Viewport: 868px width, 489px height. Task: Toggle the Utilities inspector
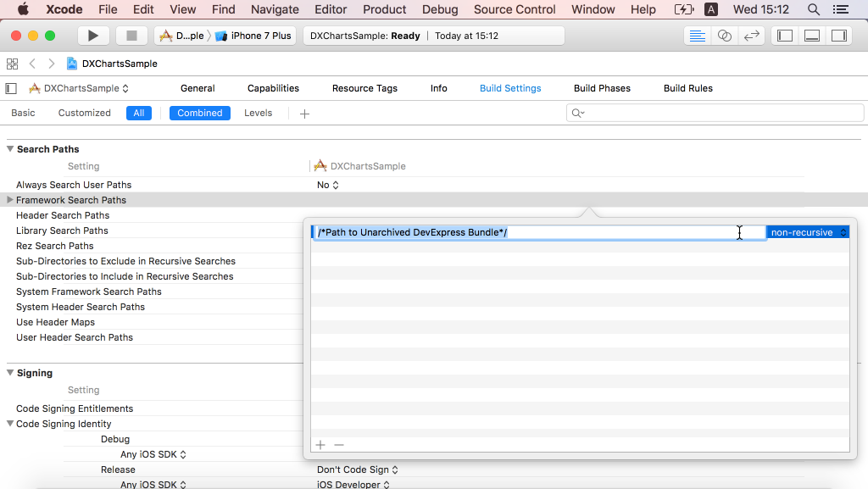point(838,36)
